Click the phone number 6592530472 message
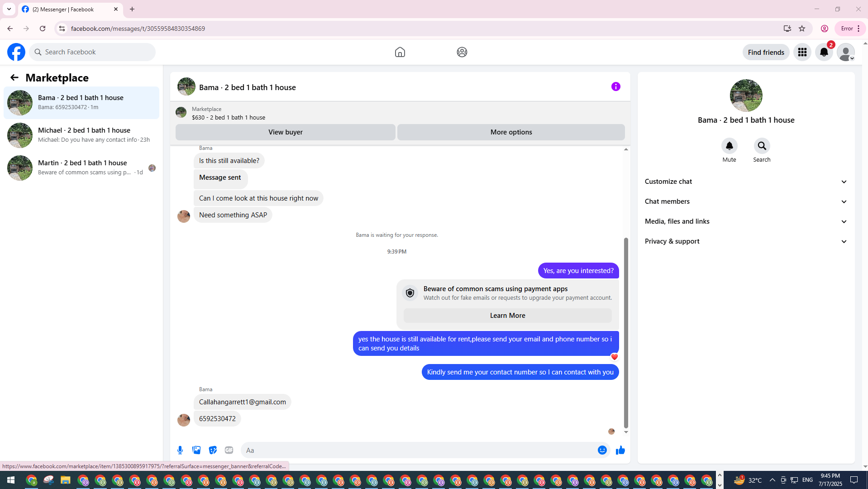 (217, 419)
